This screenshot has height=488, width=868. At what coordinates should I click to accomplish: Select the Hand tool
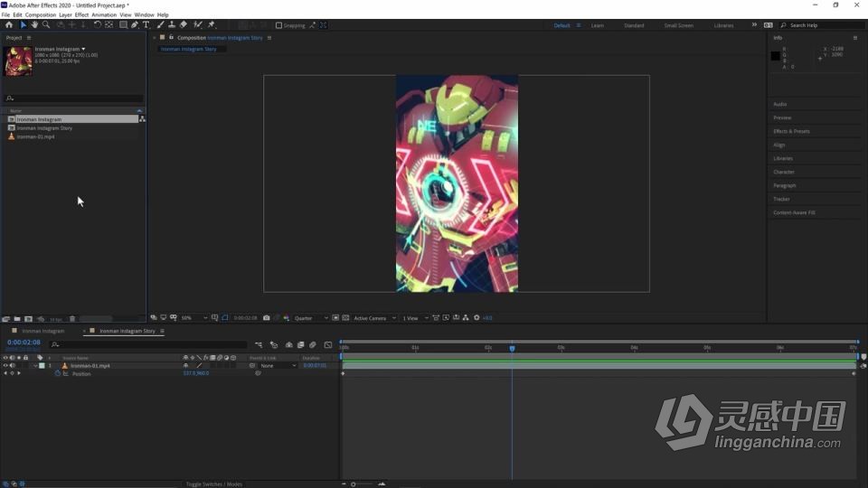pos(34,25)
